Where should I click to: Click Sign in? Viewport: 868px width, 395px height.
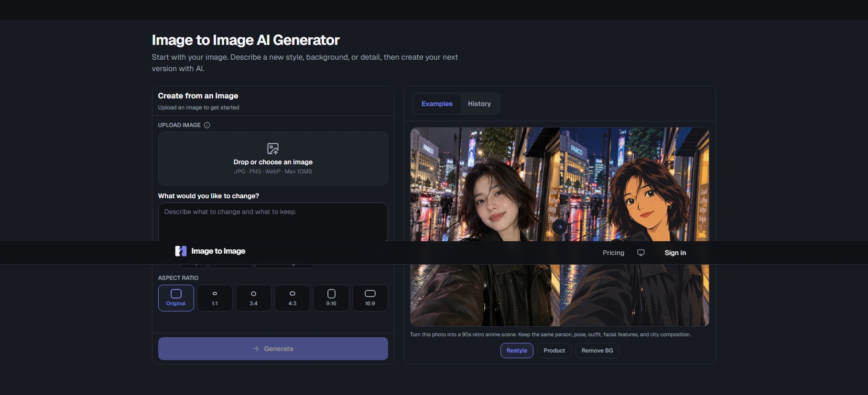[x=675, y=253]
